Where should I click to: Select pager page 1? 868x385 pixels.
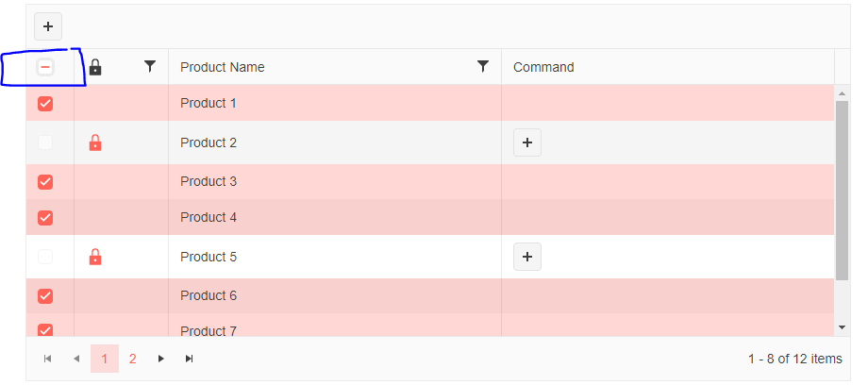coord(105,359)
